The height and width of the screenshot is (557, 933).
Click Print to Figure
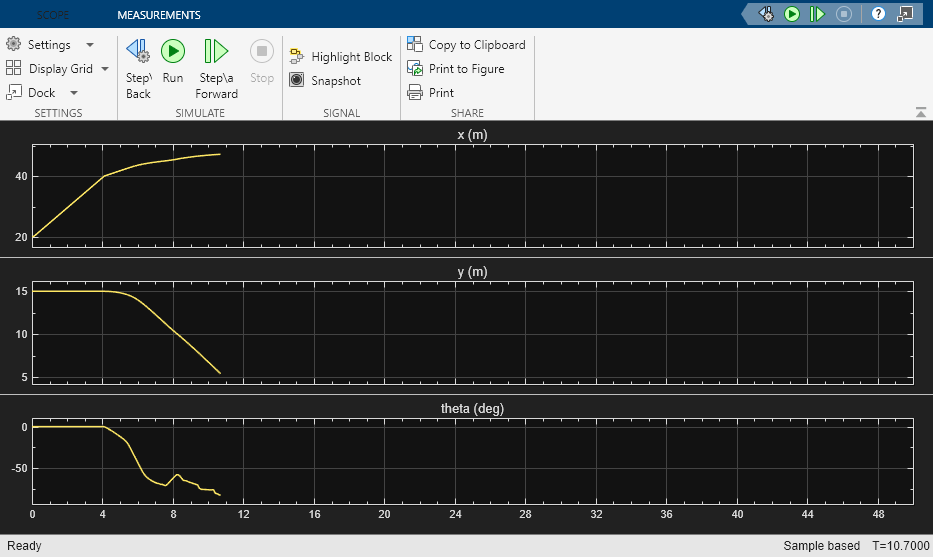pos(455,68)
